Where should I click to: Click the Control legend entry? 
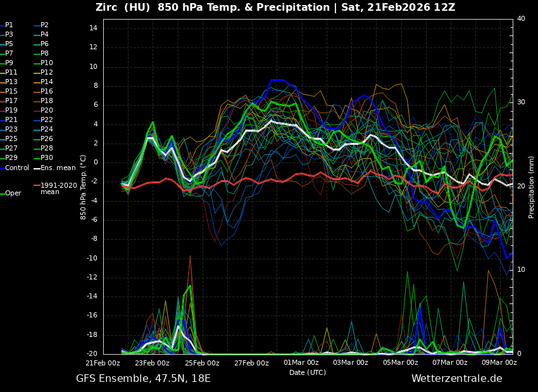17,168
